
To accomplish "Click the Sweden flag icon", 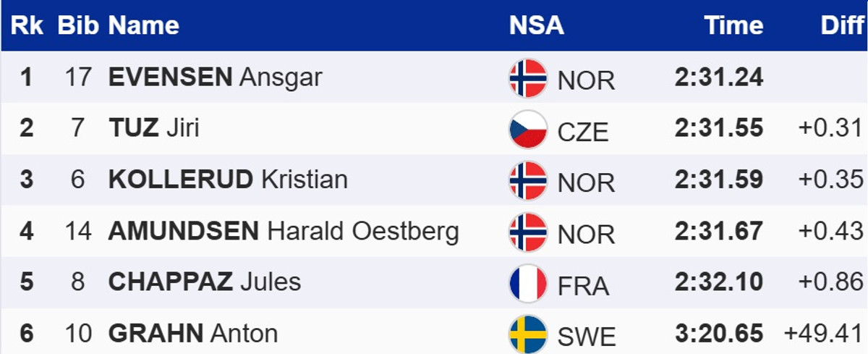I will pos(528,334).
